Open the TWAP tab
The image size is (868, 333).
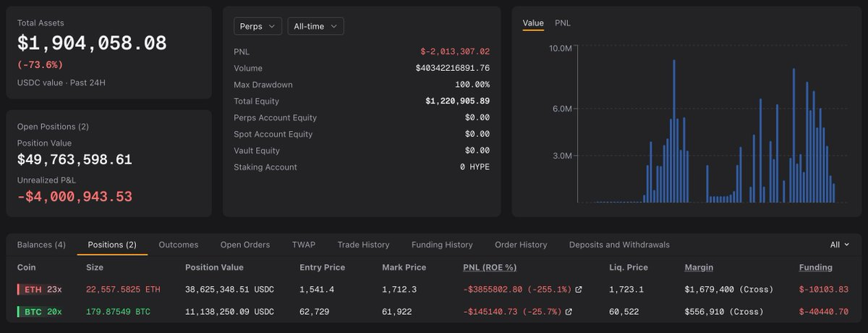(x=304, y=245)
